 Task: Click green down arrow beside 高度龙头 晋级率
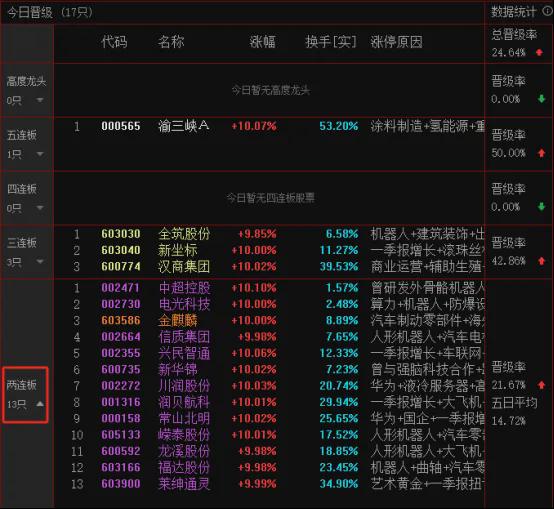point(541,99)
